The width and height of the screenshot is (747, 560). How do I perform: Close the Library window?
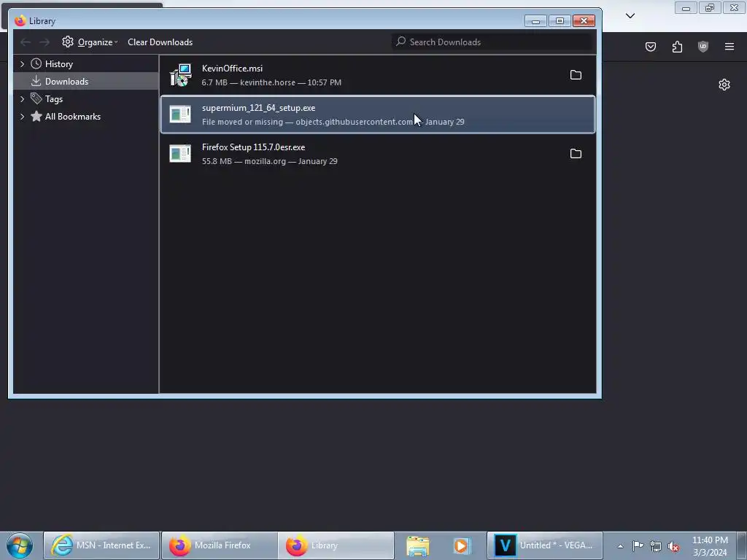[x=584, y=21]
